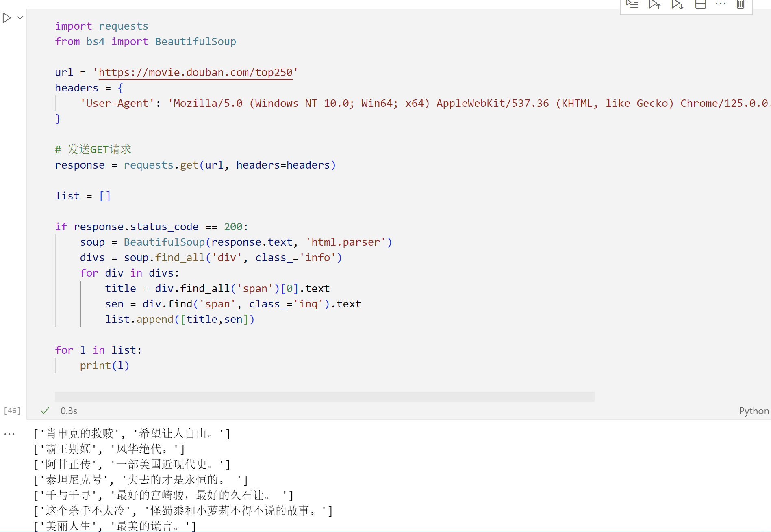Open the More Actions menu in the cell toolbar
The height and width of the screenshot is (532, 771).
coord(720,4)
